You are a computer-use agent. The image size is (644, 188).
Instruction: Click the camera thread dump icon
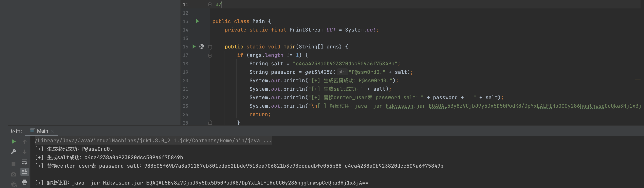pyautogui.click(x=13, y=174)
